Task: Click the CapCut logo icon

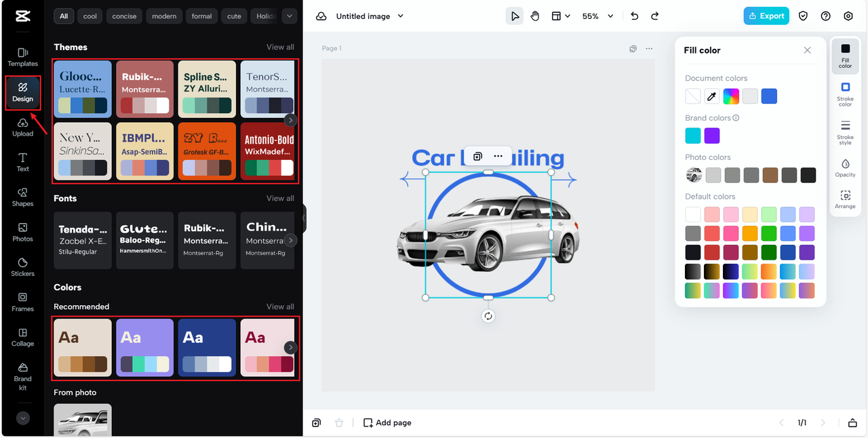Action: (x=22, y=16)
